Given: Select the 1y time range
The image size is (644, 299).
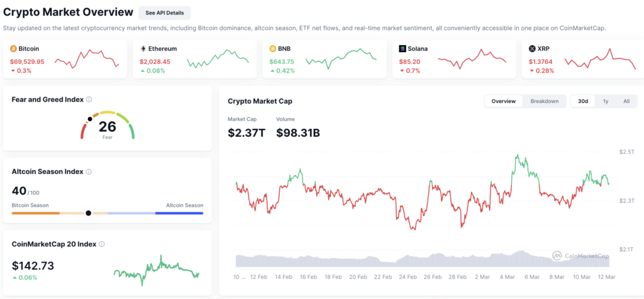Looking at the screenshot, I should 606,101.
